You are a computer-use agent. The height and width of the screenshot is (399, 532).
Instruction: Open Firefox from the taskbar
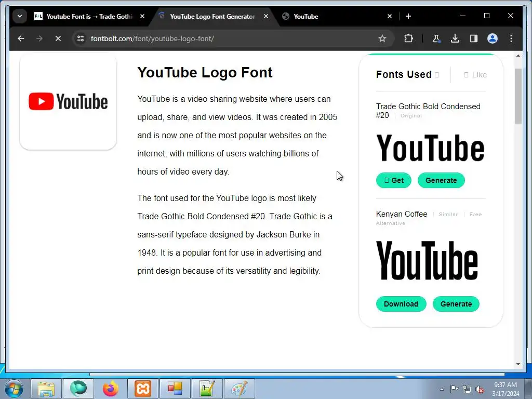click(111, 389)
